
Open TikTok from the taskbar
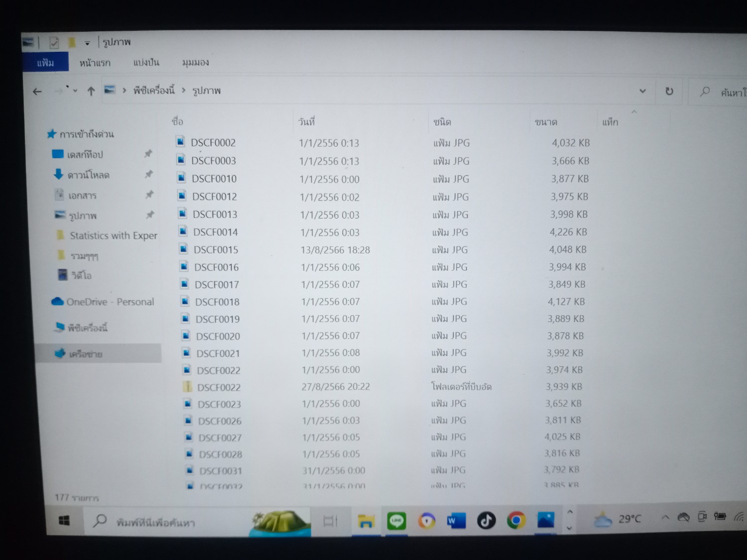click(486, 521)
